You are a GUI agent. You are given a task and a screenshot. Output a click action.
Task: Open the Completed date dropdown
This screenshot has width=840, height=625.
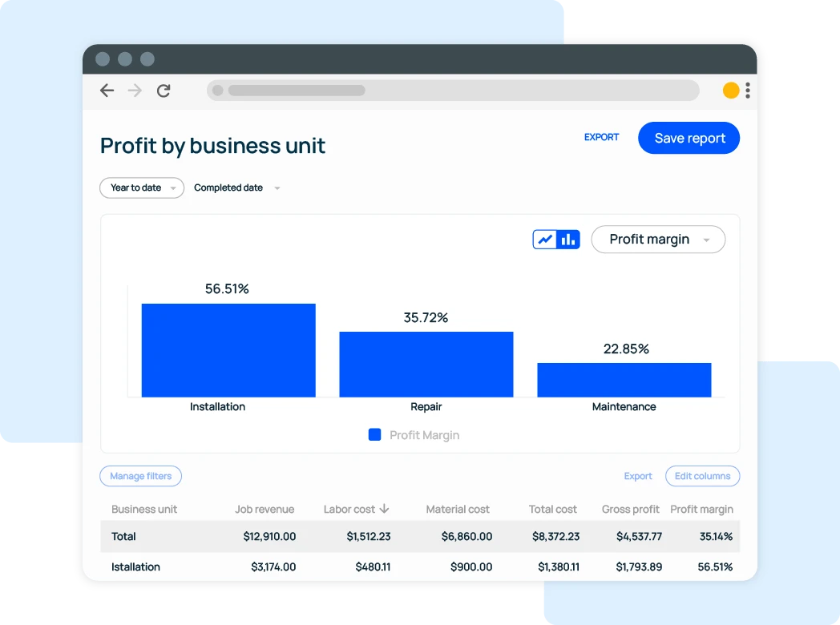click(236, 188)
